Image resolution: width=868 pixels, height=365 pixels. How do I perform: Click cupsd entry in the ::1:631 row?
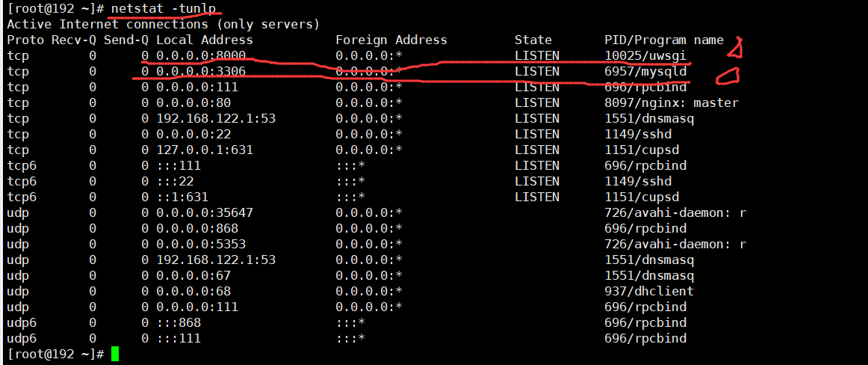click(642, 197)
